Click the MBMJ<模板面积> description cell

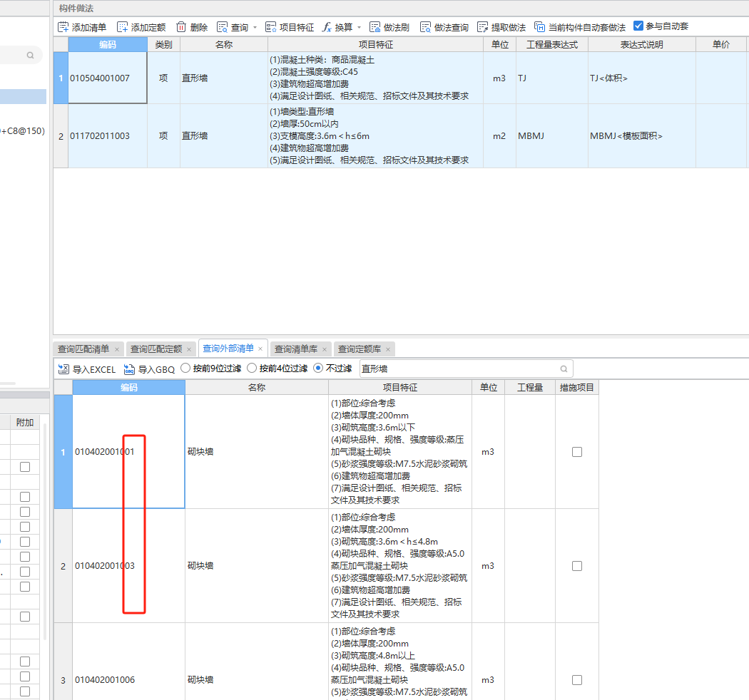[x=641, y=136]
